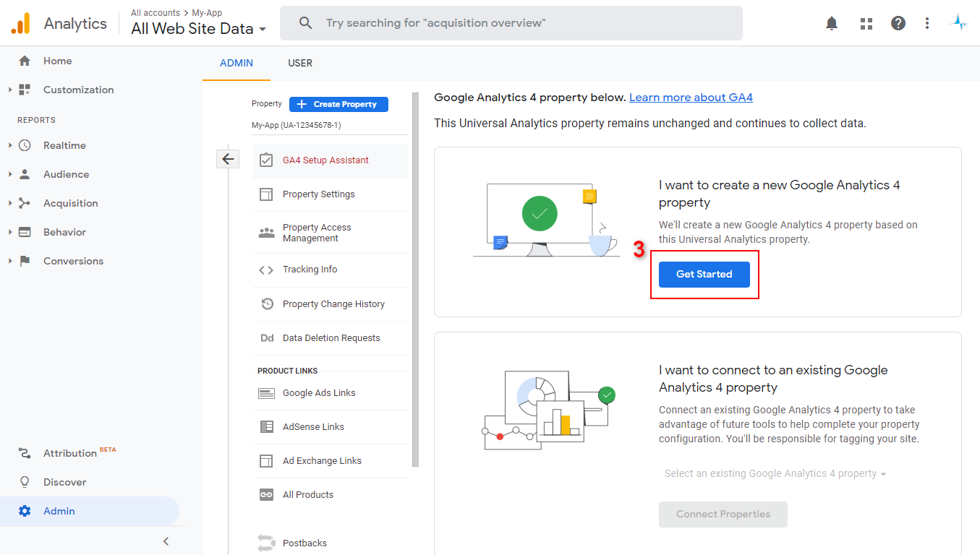Click the Create Property button
The width and height of the screenshot is (980, 555).
[338, 104]
